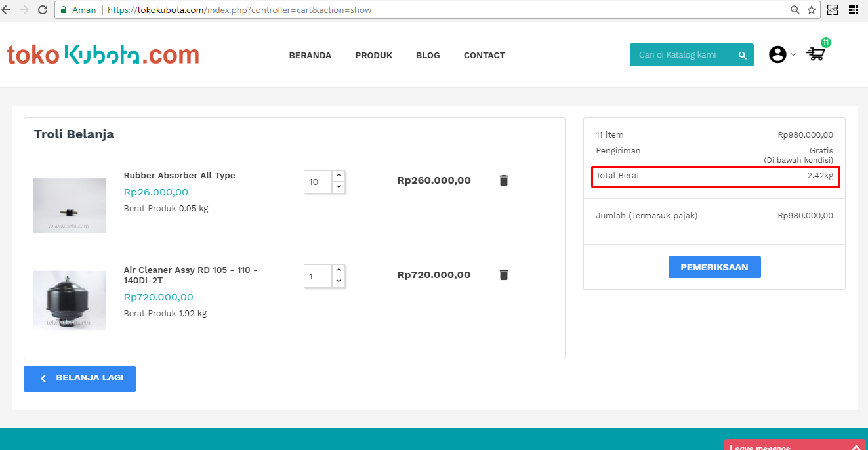Decrease Air Cleaner Assy quantity down arrow
The height and width of the screenshot is (450, 868).
click(x=339, y=281)
